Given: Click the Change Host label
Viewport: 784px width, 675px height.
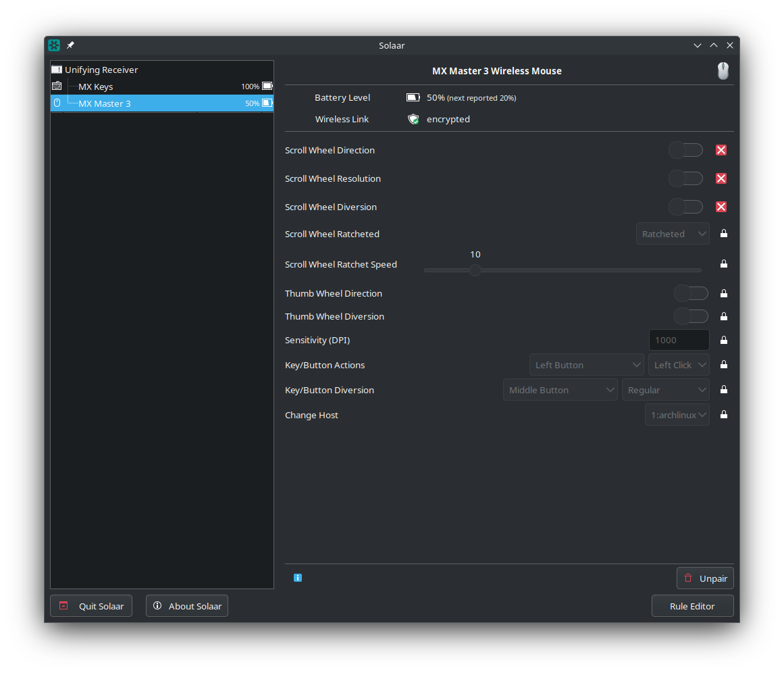Looking at the screenshot, I should tap(311, 416).
